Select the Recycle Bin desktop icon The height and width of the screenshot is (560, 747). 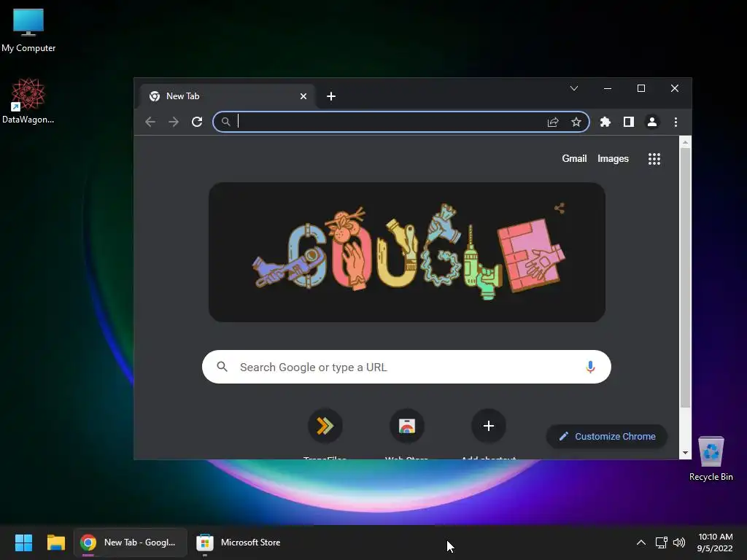[711, 459]
